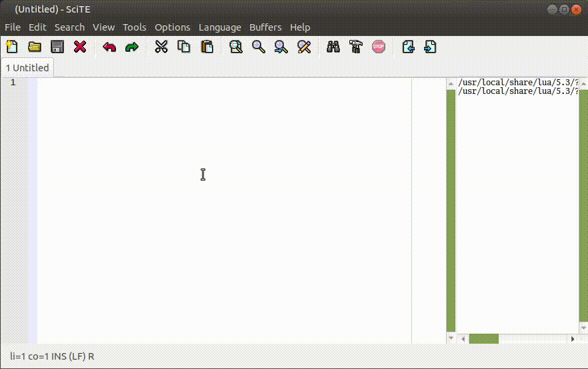Open the Language menu
Image resolution: width=588 pixels, height=369 pixels.
tap(220, 27)
